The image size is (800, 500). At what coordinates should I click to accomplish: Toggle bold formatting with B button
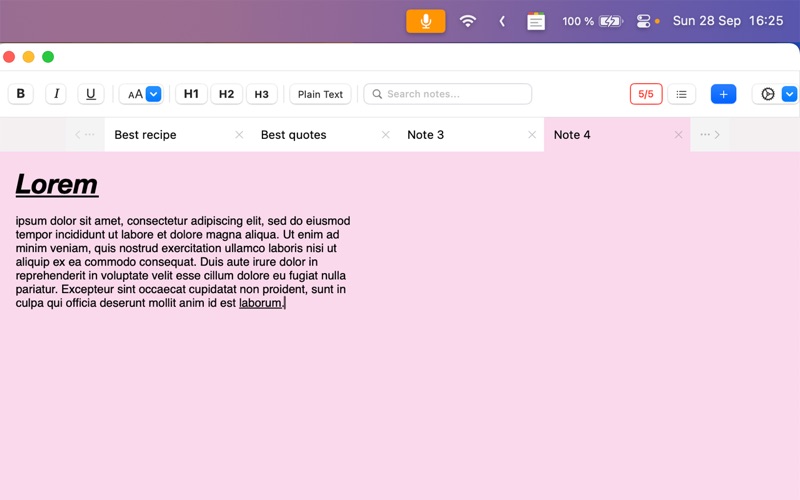click(20, 94)
